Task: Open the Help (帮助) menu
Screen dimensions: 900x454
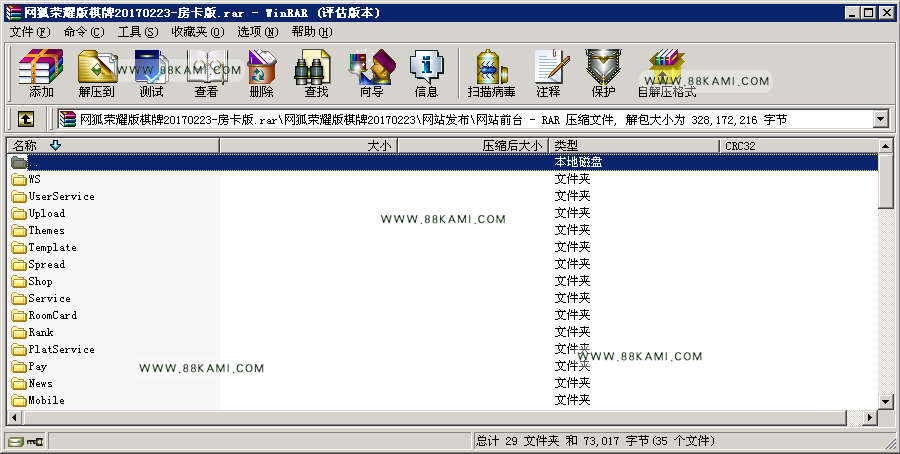Action: pos(312,32)
